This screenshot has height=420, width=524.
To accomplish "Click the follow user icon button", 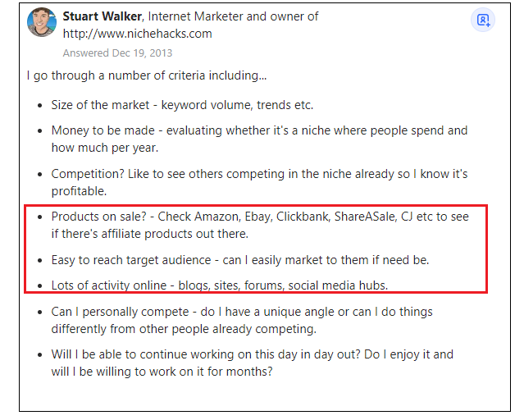I will click(x=482, y=20).
